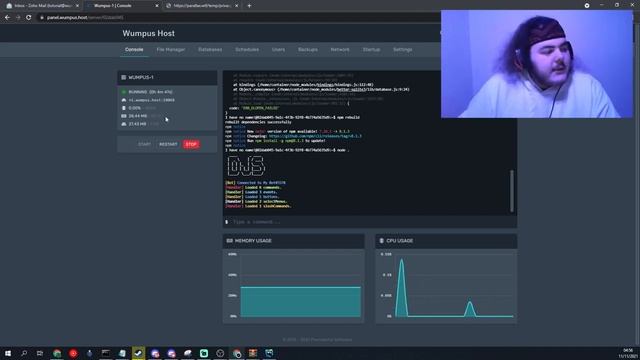The height and width of the screenshot is (360, 640).
Task: Click the Memory Usage panel header icon
Action: tap(229, 241)
